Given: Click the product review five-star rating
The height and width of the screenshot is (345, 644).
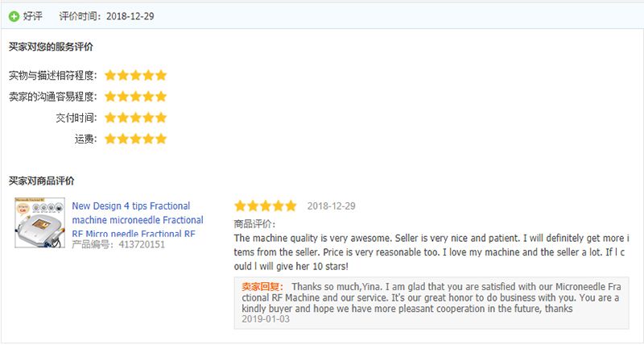Looking at the screenshot, I should (x=266, y=206).
